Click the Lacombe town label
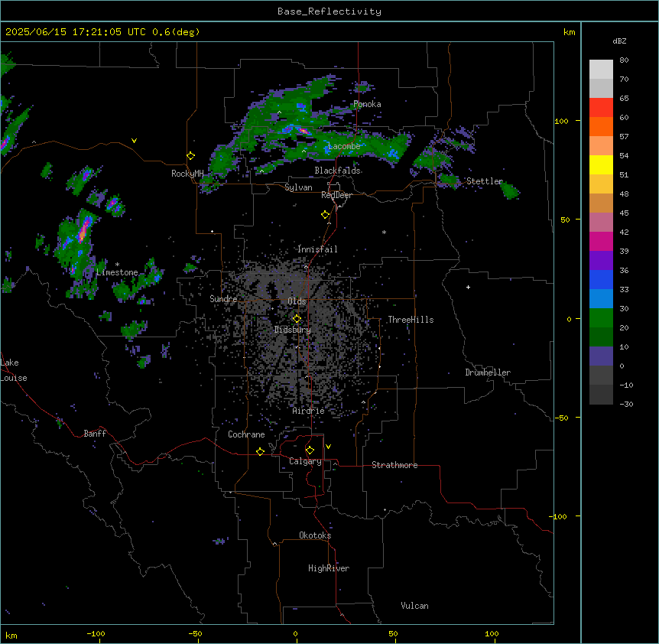659x644 pixels. tap(344, 146)
